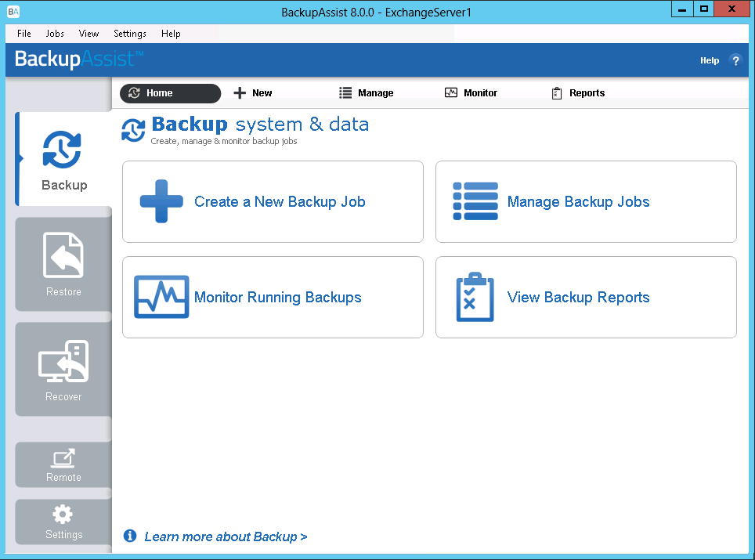This screenshot has width=755, height=560.
Task: Open Monitor Running Backups
Action: point(273,297)
